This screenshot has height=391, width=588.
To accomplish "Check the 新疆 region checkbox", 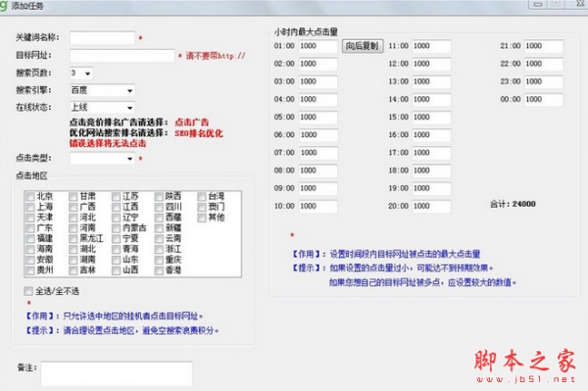I will point(159,228).
